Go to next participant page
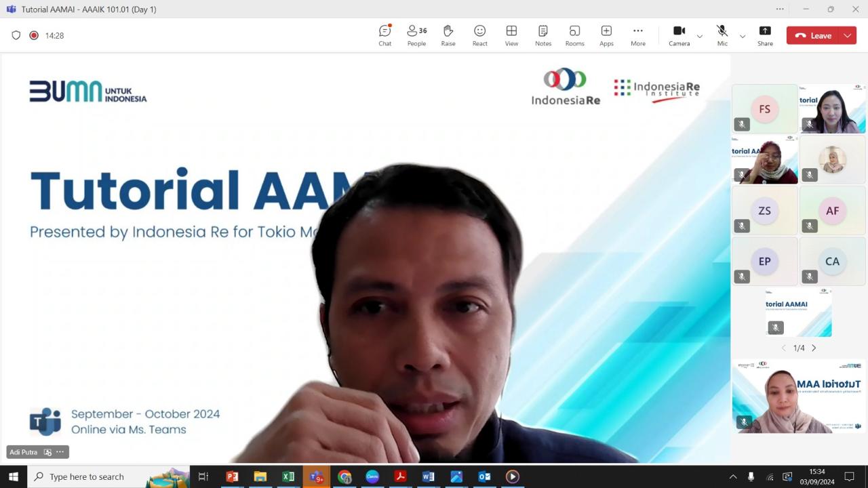Viewport: 868px width, 488px height. pyautogui.click(x=814, y=348)
